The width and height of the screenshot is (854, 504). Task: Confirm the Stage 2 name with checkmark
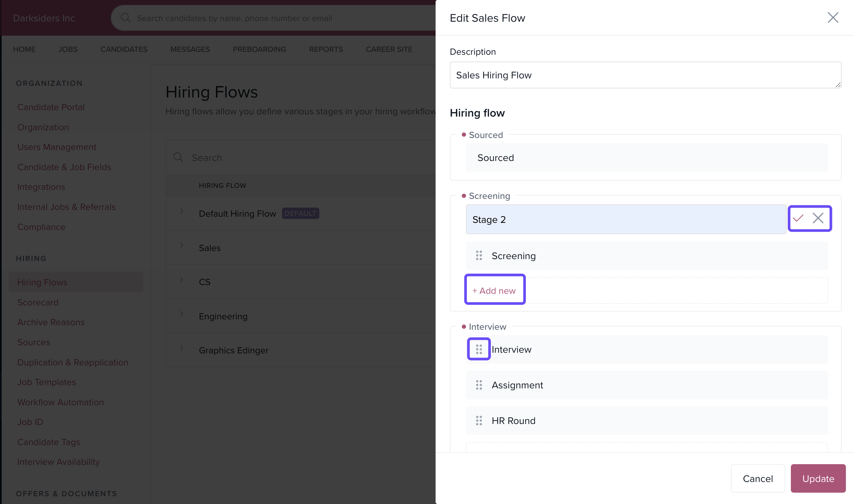[798, 218]
